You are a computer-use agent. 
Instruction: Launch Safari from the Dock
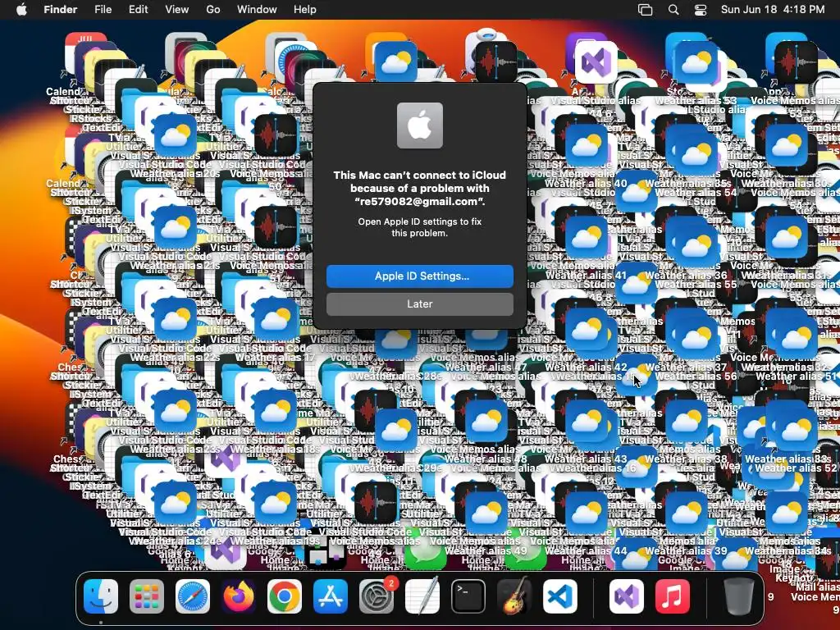193,596
